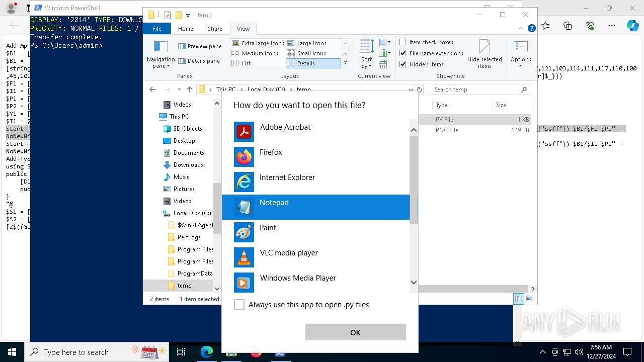Select VLC media player option
Image resolution: width=644 pixels, height=362 pixels.
pyautogui.click(x=316, y=257)
